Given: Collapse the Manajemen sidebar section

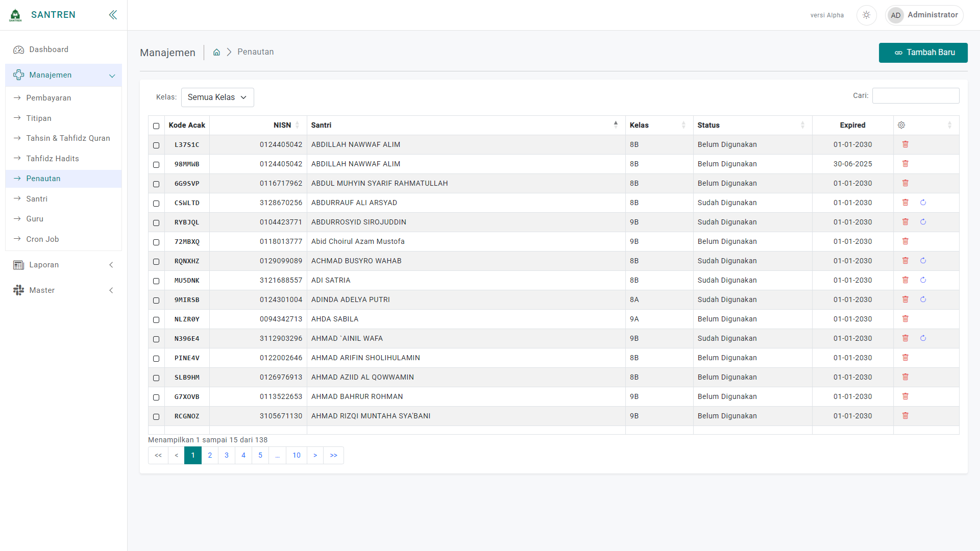Looking at the screenshot, I should (x=63, y=75).
